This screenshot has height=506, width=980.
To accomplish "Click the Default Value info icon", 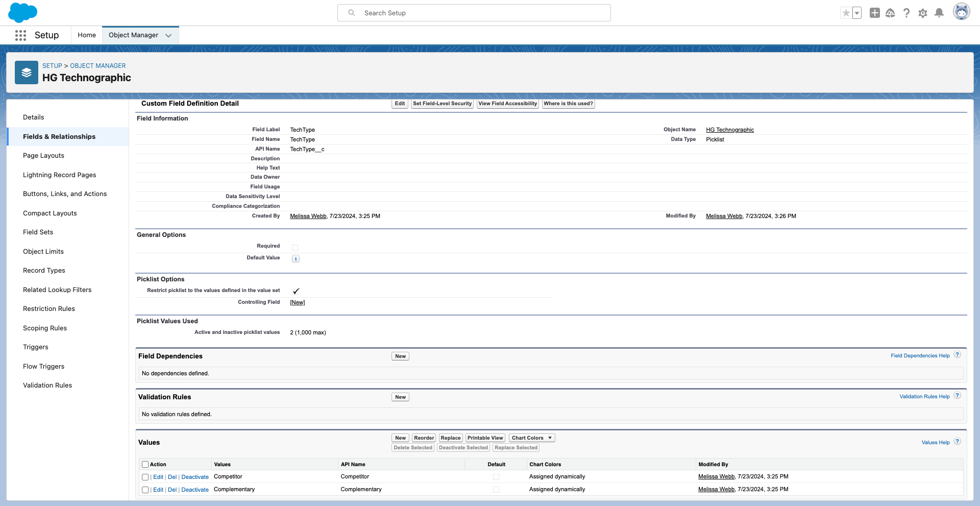I will pyautogui.click(x=296, y=259).
